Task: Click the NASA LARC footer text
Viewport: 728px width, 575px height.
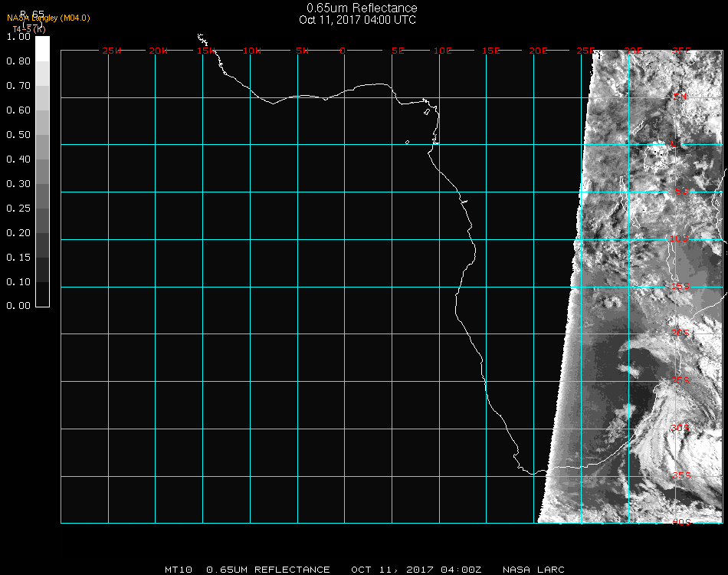Action: tap(533, 570)
